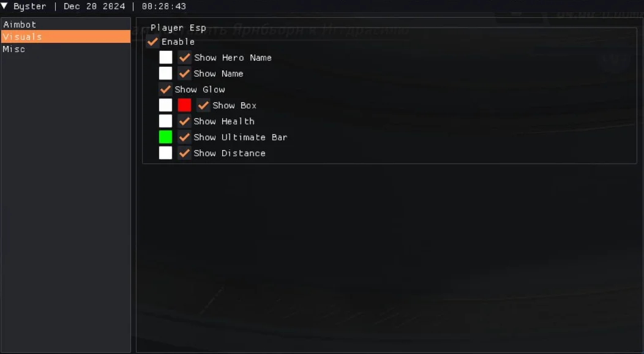This screenshot has height=354, width=644.
Task: Pick the red color swatch for Show Box
Action: pyautogui.click(x=184, y=105)
